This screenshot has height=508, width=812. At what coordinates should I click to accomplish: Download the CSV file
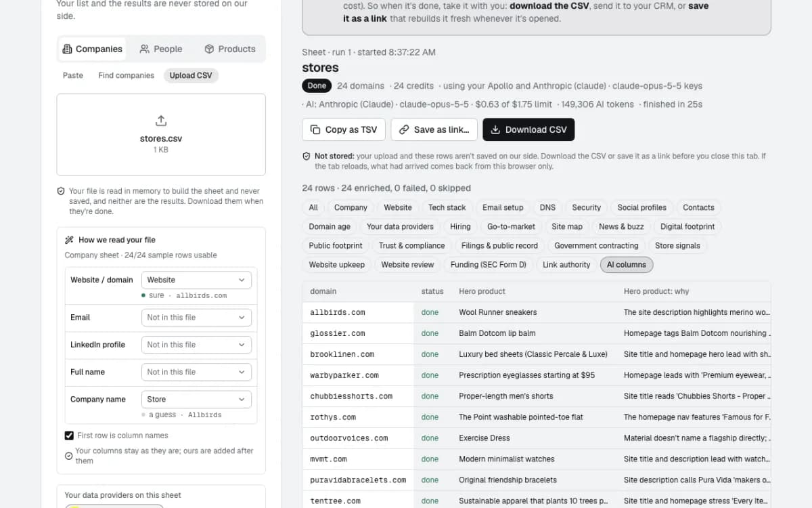click(528, 129)
